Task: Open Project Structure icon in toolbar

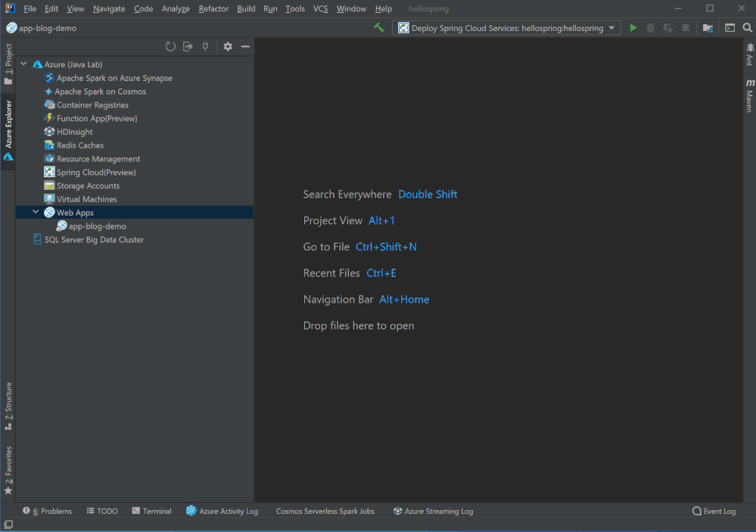Action: (708, 28)
